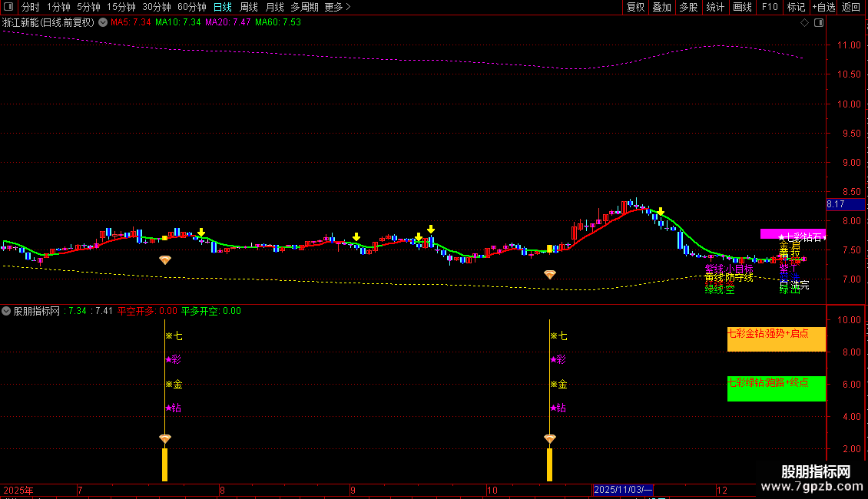The image size is (868, 499).
Task: Open dropdown beside 股朋指标网 indicator name
Action: (6, 311)
